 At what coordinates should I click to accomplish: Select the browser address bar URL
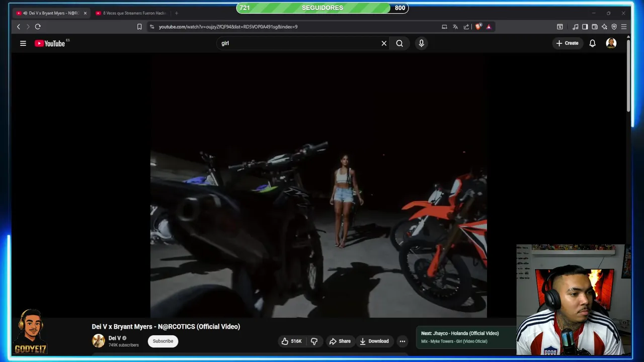click(228, 27)
